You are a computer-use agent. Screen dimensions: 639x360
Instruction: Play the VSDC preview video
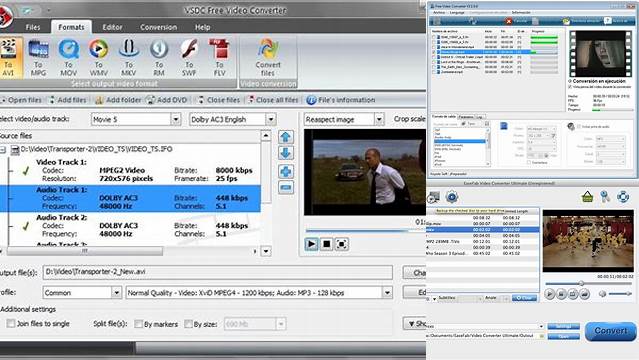click(x=311, y=244)
